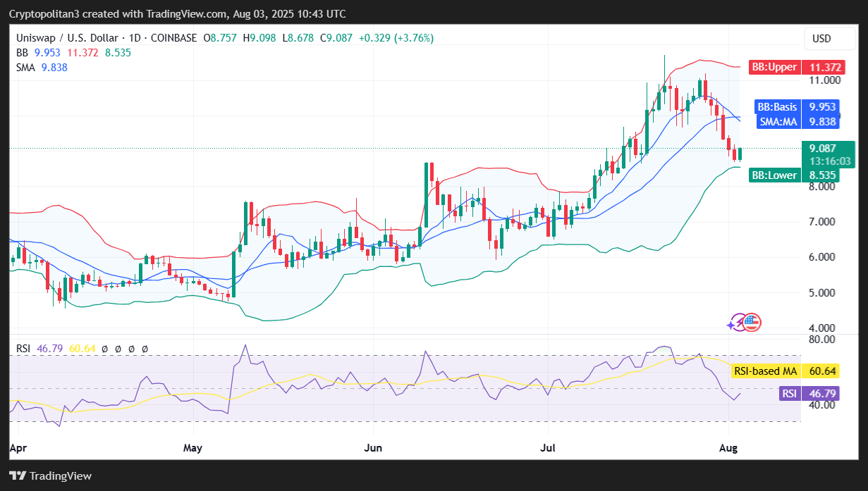This screenshot has height=491, width=868.
Task: Open the BB indicator legend entry
Action: pyautogui.click(x=74, y=53)
